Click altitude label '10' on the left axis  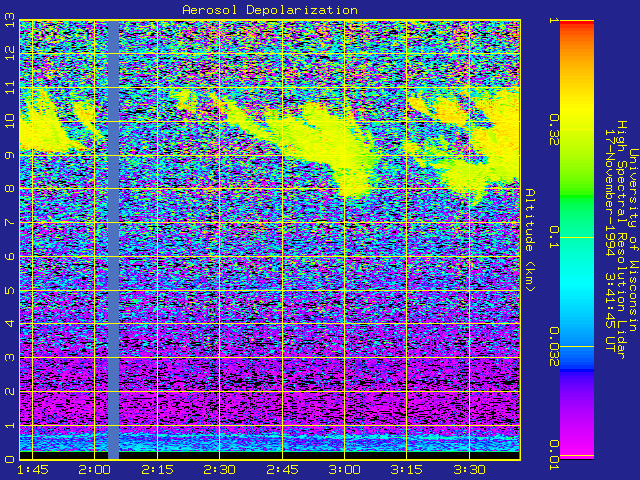tap(10, 121)
